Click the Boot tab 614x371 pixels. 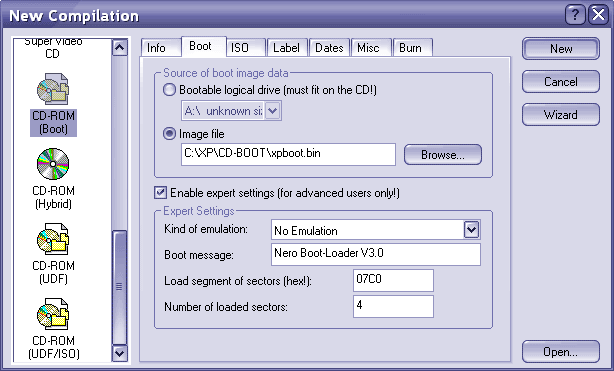click(204, 47)
